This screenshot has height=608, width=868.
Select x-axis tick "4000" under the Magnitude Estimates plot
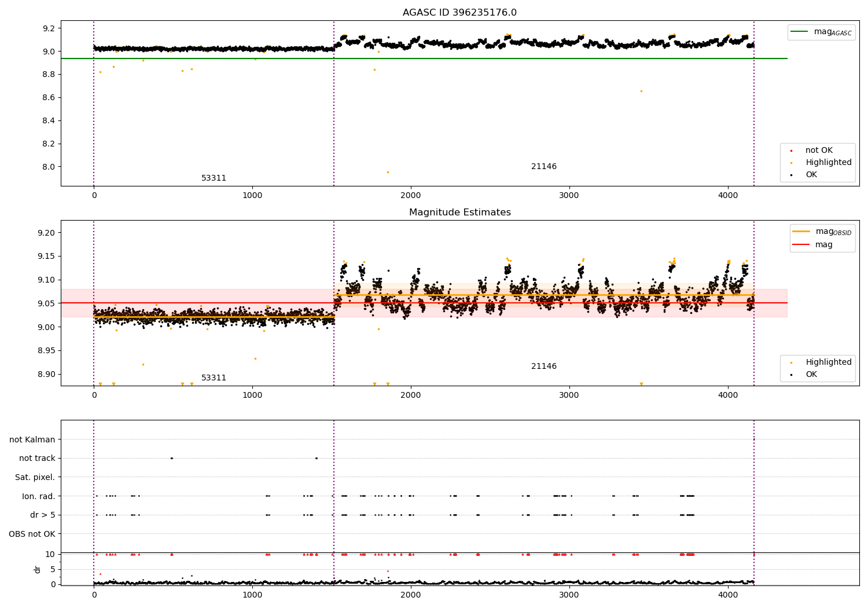click(728, 395)
